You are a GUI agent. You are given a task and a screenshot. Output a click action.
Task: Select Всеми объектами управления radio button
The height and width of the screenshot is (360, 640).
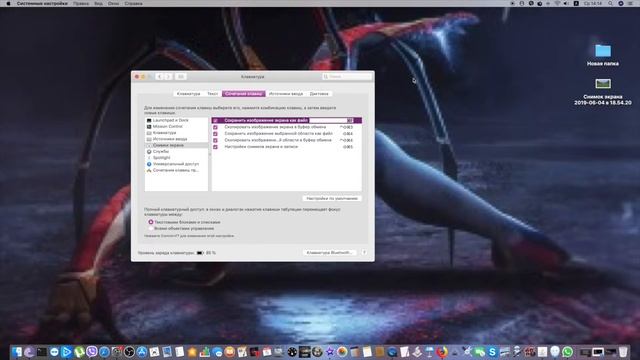pyautogui.click(x=151, y=229)
